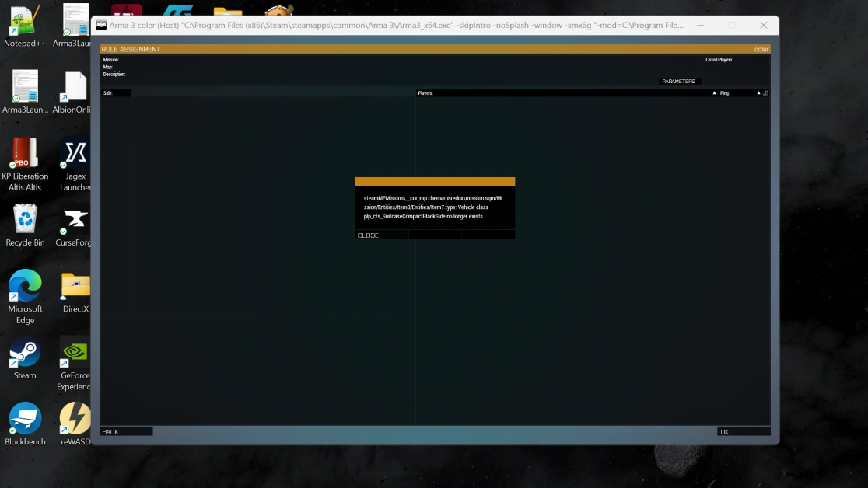
Task: Click the Players column header label
Action: (425, 93)
